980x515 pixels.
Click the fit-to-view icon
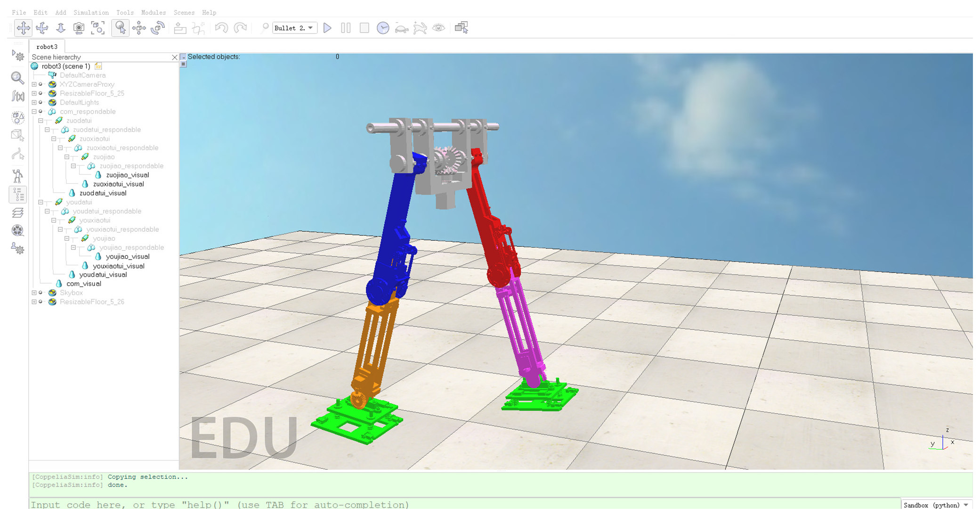[x=97, y=28]
